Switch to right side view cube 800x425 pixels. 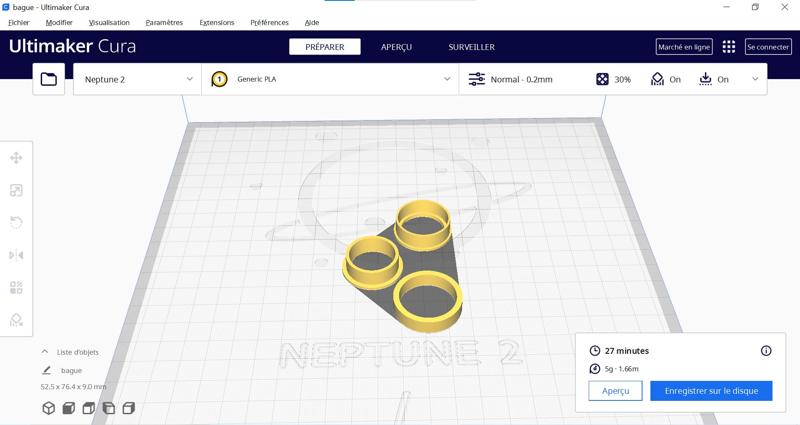[129, 408]
